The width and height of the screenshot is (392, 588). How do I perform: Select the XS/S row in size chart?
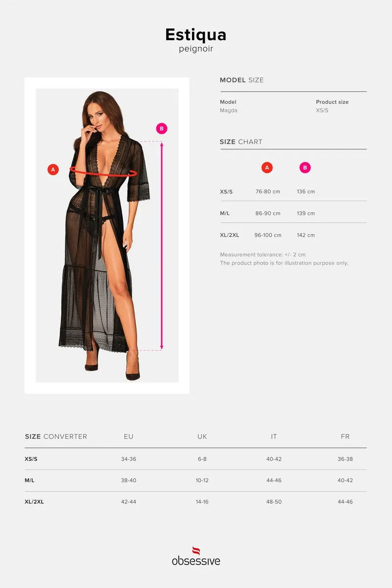point(293,192)
